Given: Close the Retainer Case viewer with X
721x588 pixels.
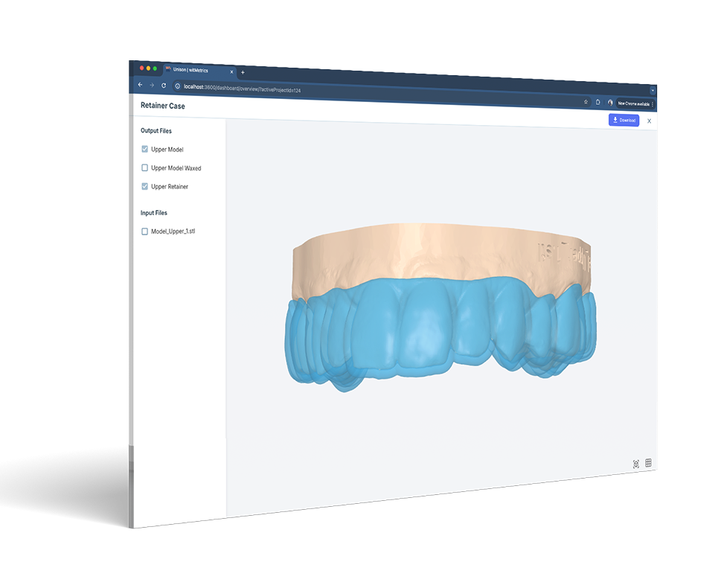Looking at the screenshot, I should [x=650, y=121].
